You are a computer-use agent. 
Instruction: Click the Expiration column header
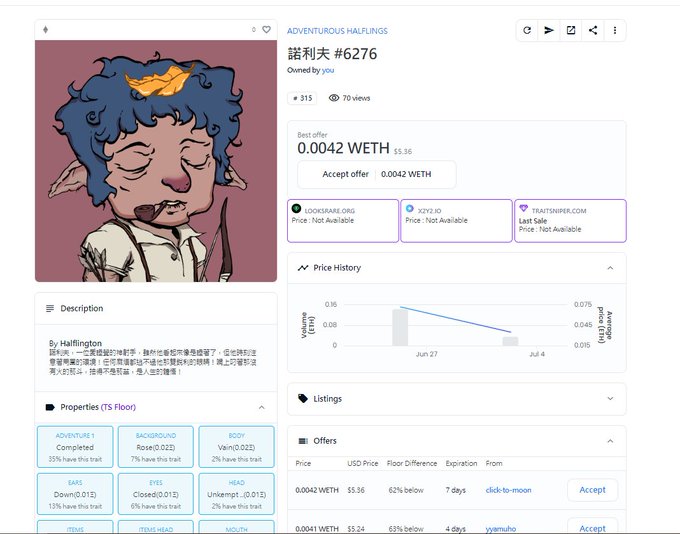461,463
